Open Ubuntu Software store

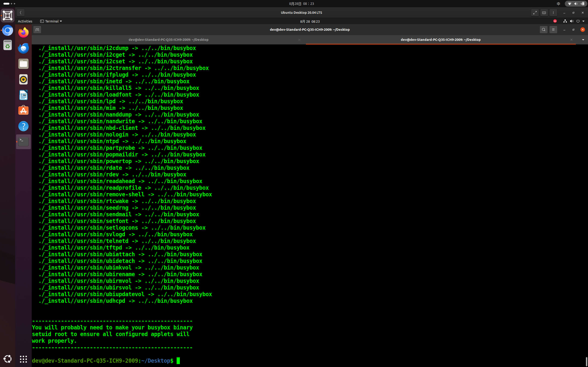24,111
